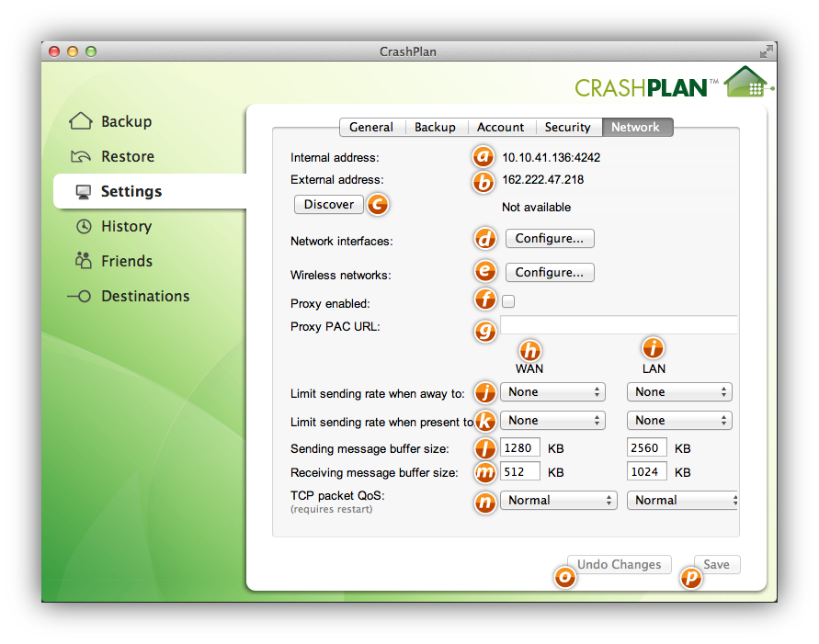819x644 pixels.
Task: Open WAN limit sending rate when away dropdown
Action: [552, 392]
